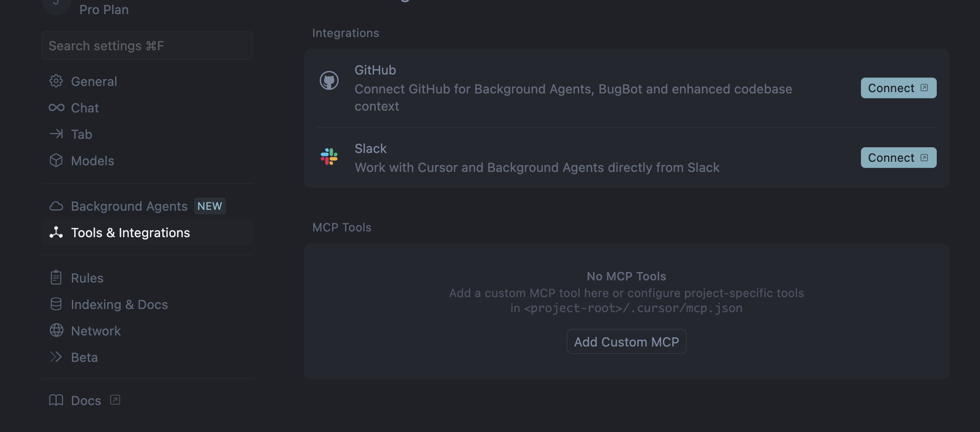
Task: Click the Chat infinity icon
Action: 56,108
